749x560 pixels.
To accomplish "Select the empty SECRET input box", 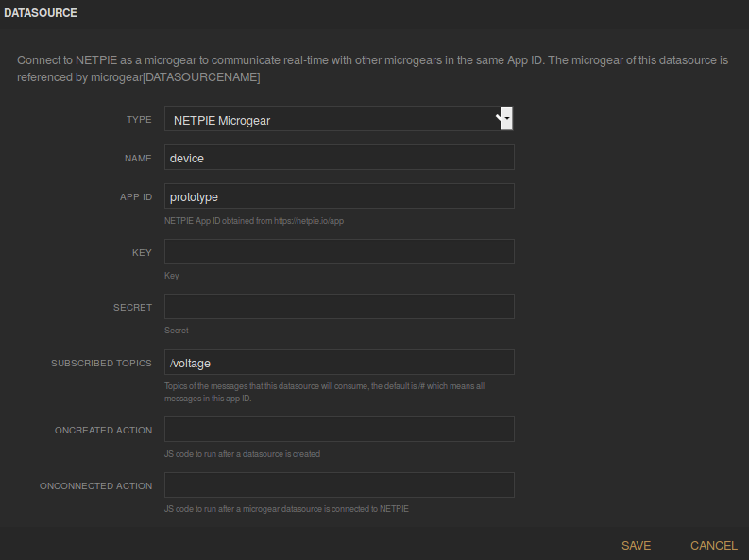I will coord(339,307).
